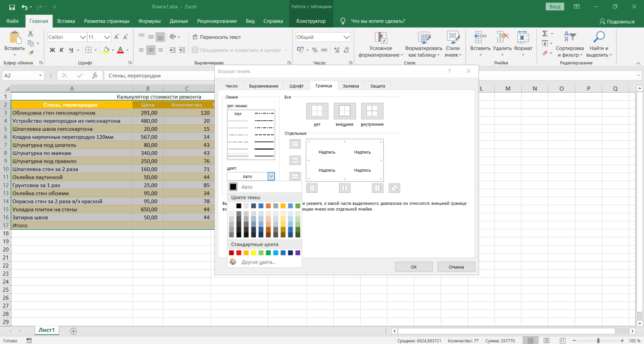Image resolution: width=644 pixels, height=344 pixels.
Task: Open the Вставка ribbon tab
Action: 66,21
